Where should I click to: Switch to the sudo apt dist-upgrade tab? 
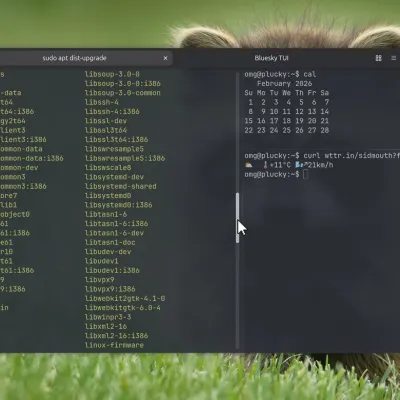tap(74, 58)
